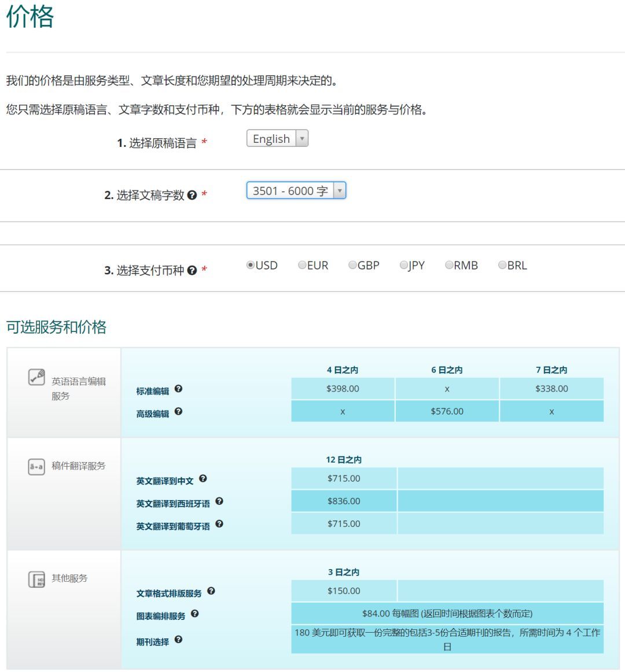
Task: Click the 英语语言编辑服务 edit icon
Action: pos(36,377)
